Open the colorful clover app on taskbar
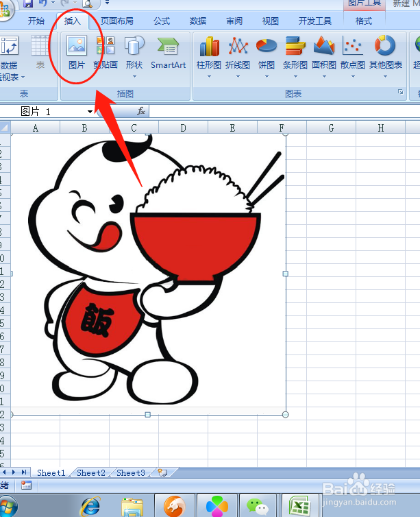Screen dimensions: 420x517 217,507
